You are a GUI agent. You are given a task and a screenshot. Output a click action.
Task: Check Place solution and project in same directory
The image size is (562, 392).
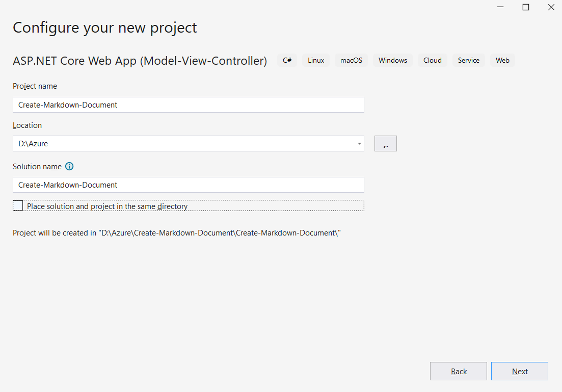tap(18, 205)
